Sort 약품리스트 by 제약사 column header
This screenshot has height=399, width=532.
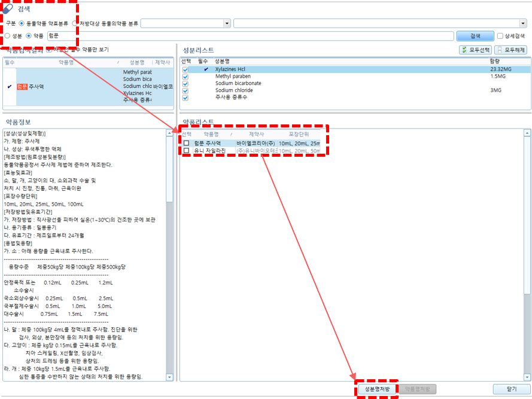(256, 135)
